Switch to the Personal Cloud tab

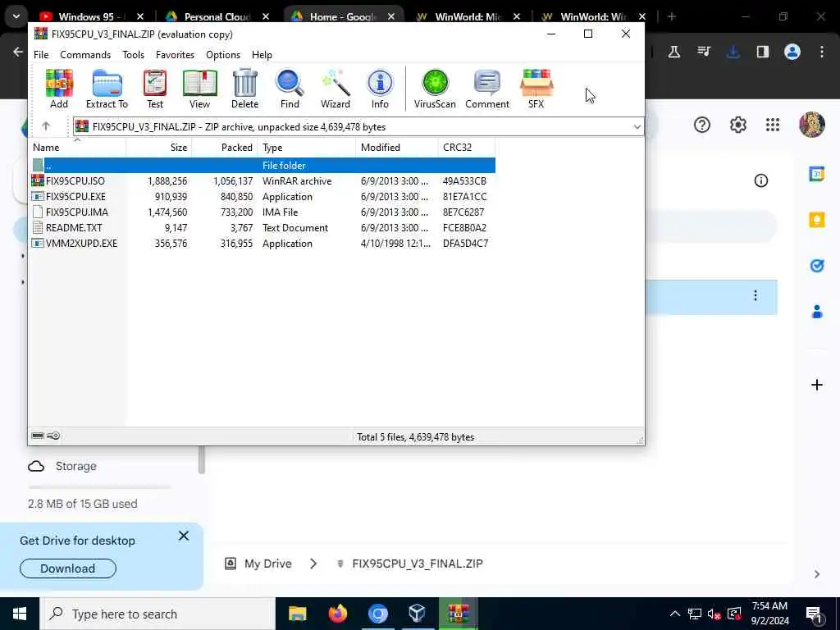(x=217, y=16)
